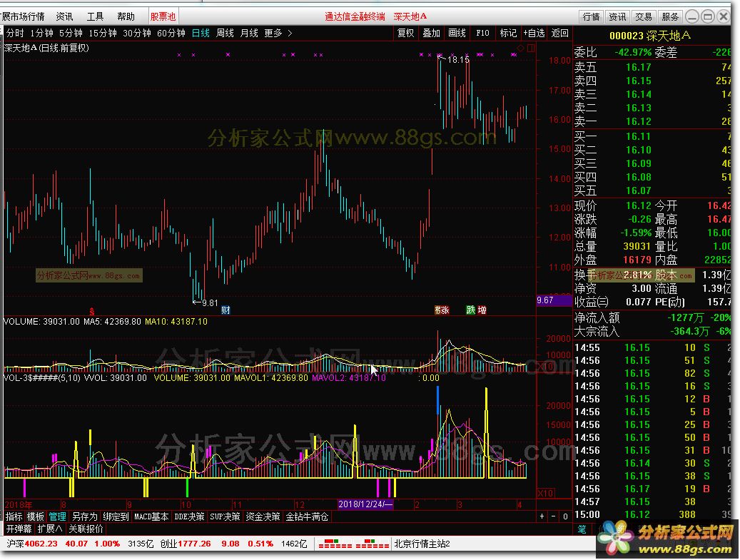Image resolution: width=740 pixels, height=560 pixels.
Task: Click the 指标 indicator tab
Action: (14, 516)
